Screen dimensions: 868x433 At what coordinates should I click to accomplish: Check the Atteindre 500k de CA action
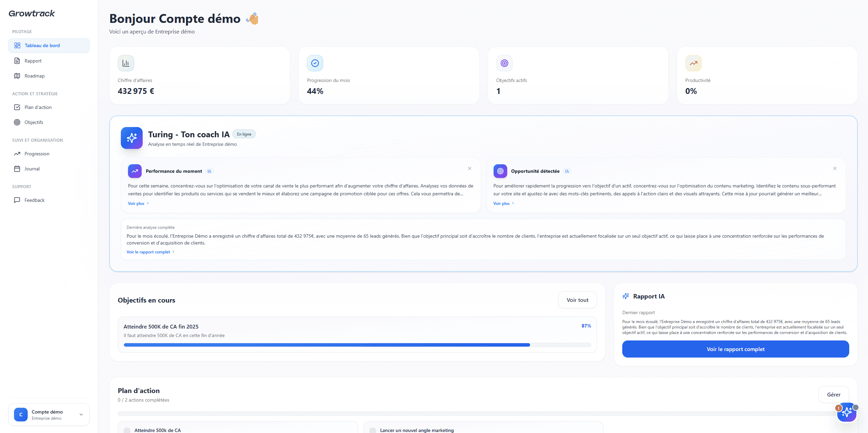127,430
